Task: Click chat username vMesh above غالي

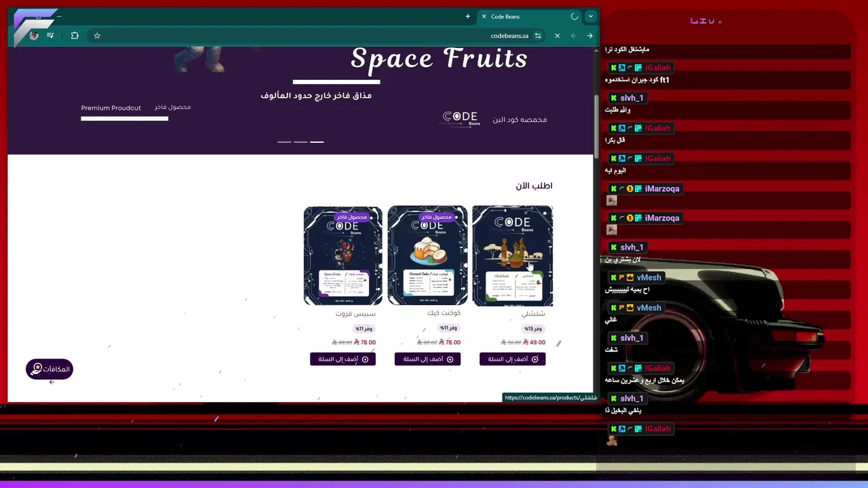Action: pyautogui.click(x=648, y=308)
